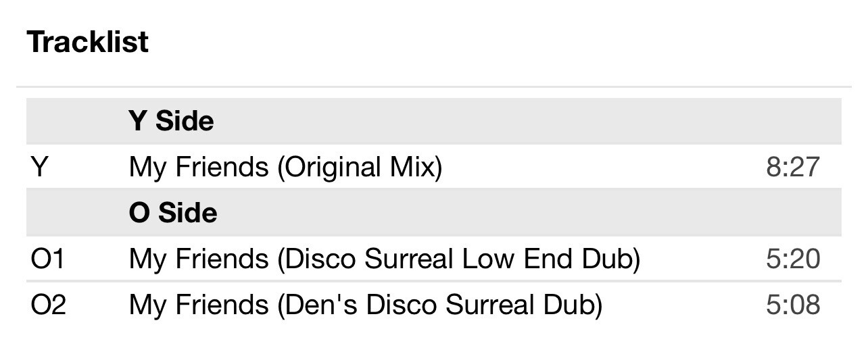This screenshot has width=868, height=352.
Task: Click the 5:20 duration
Action: coord(793,259)
